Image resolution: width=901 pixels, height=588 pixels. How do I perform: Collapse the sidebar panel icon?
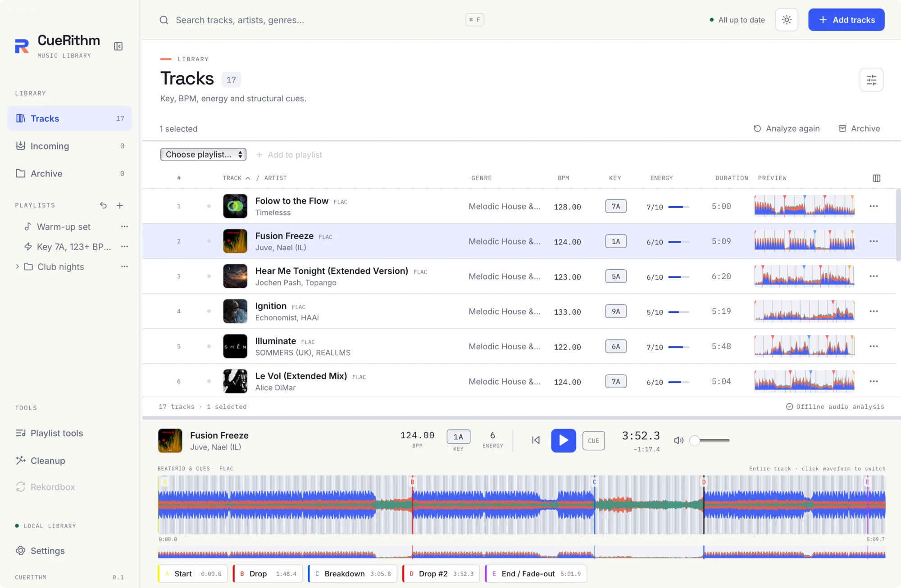coord(118,46)
